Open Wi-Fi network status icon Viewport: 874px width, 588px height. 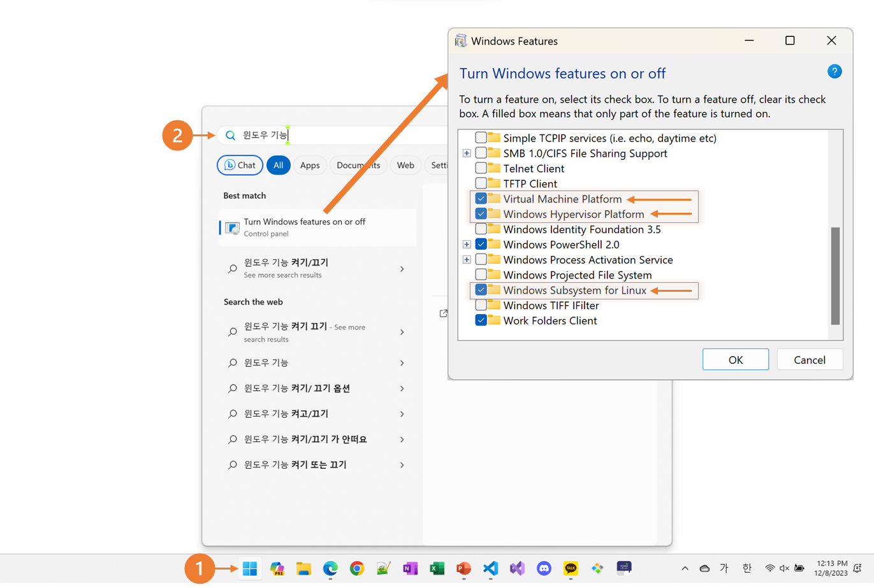770,568
